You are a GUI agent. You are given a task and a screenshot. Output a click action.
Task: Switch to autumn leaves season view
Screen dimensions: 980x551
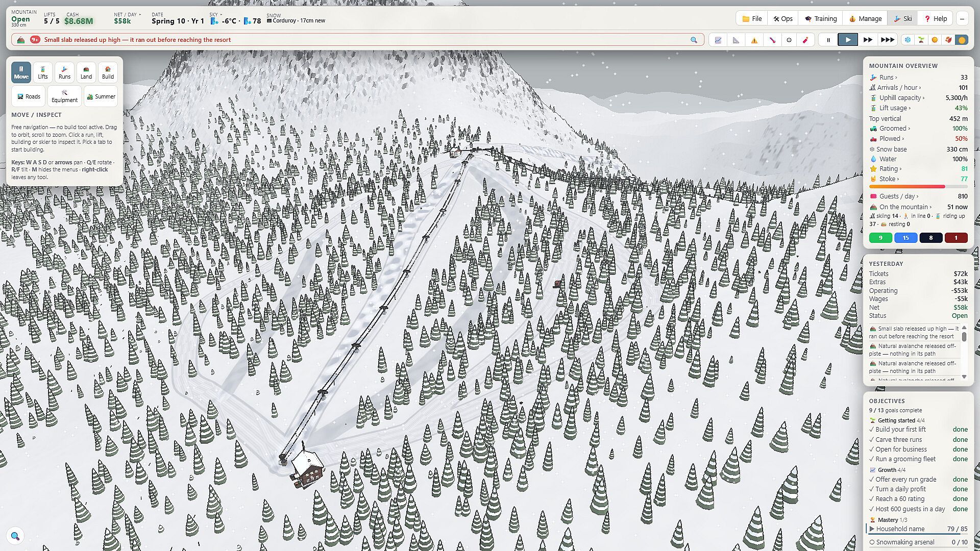coord(948,40)
